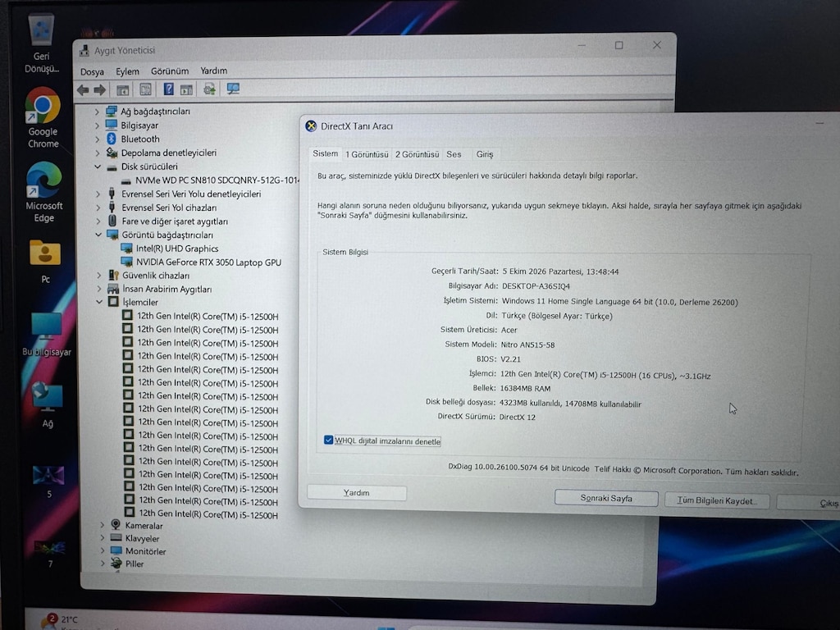Expand the Ağ bağdaştırıcıları node

click(97, 112)
